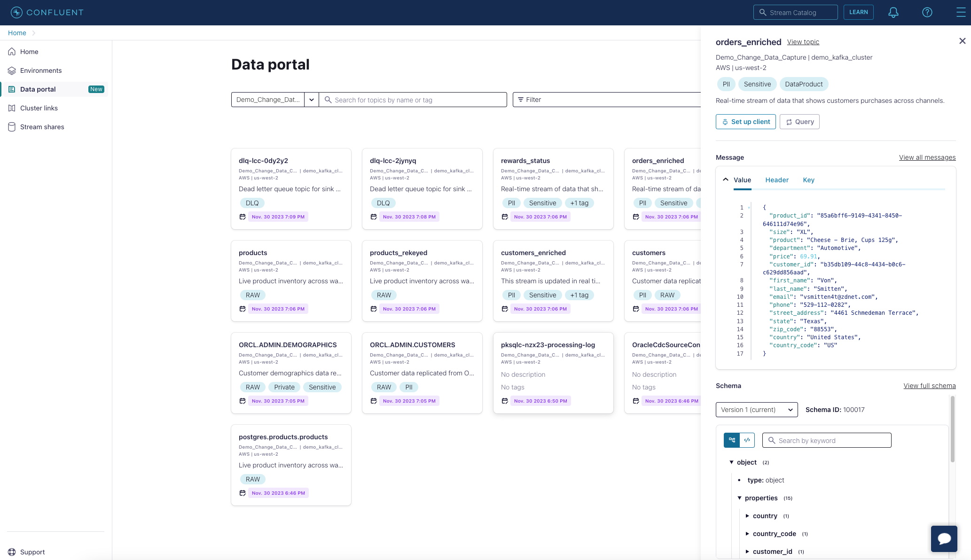
Task: Switch schema to code view
Action: click(747, 440)
